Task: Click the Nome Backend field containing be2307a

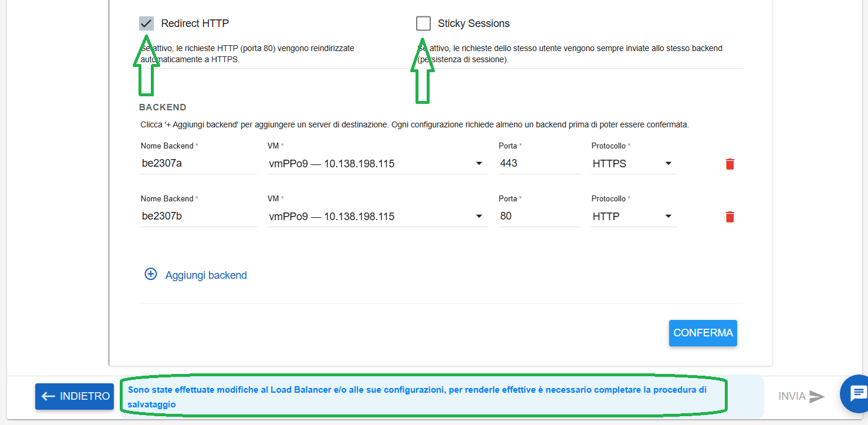Action: pos(199,164)
